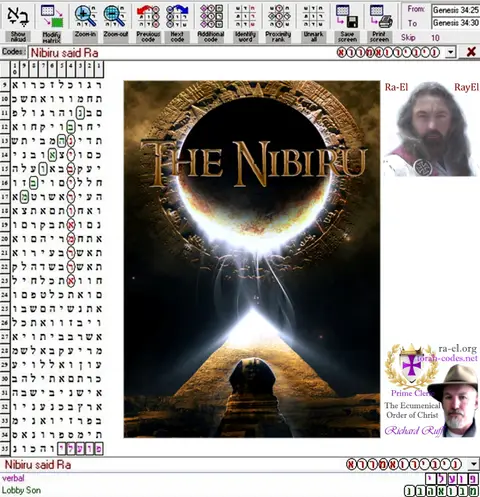Click column header 10 of the matrix

[15, 69]
